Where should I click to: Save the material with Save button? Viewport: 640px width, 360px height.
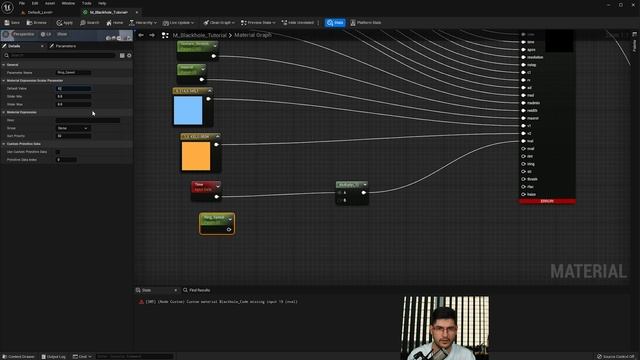[12, 22]
